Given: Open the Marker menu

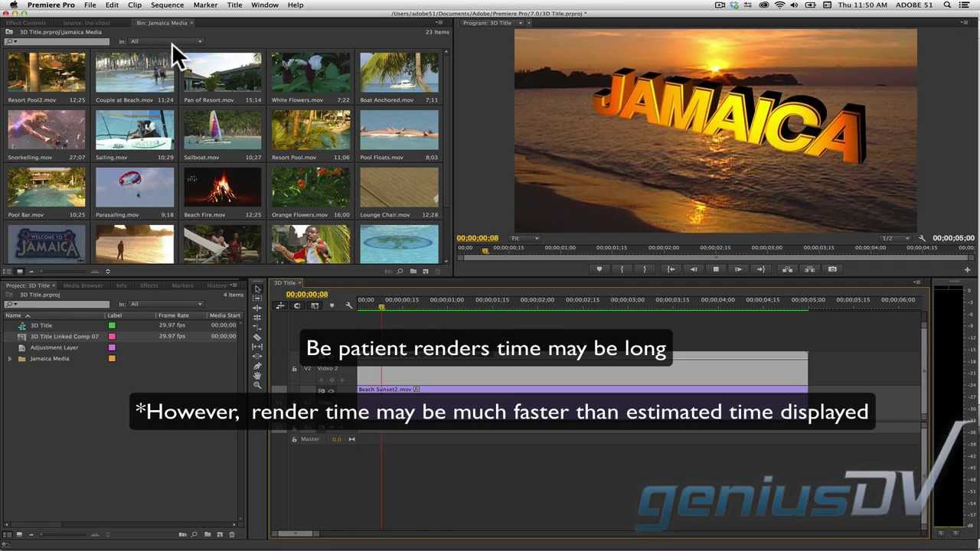Looking at the screenshot, I should click(x=205, y=5).
